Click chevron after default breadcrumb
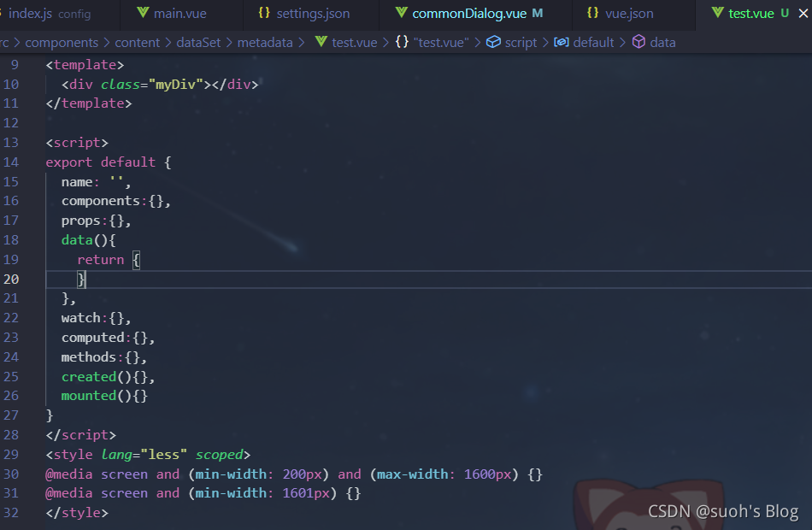The image size is (812, 530). click(622, 43)
